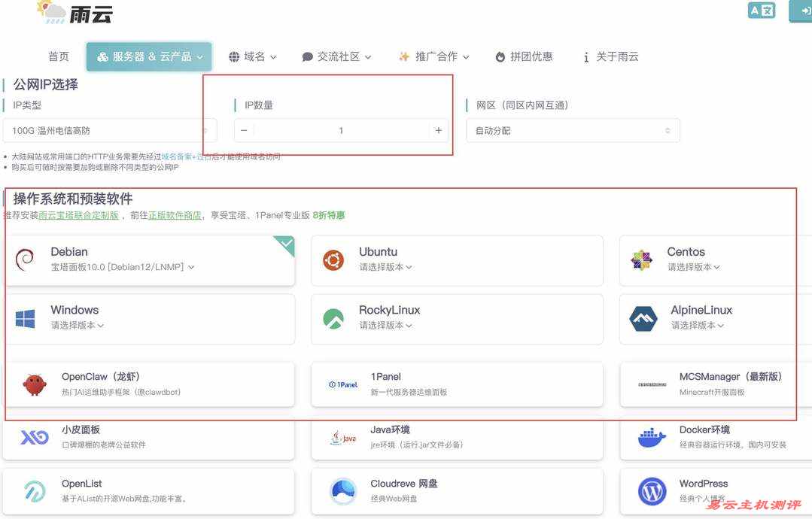Screen dimensions: 812x519
Task: Open the 网区 自动分配 select
Action: pyautogui.click(x=573, y=130)
